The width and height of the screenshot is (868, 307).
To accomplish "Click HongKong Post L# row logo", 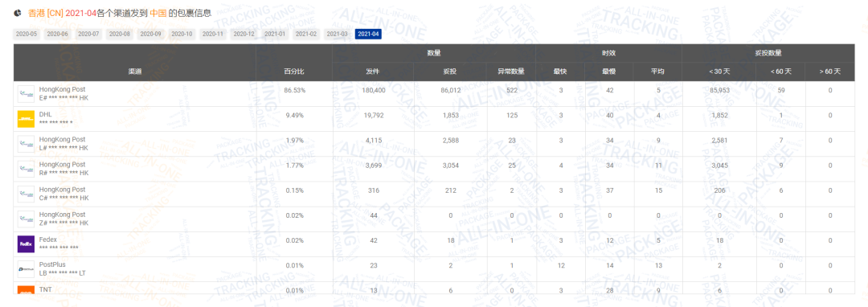I will 27,144.
